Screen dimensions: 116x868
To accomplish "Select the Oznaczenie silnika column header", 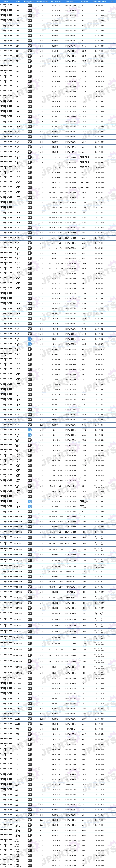I will pyautogui.click(x=99, y=1).
